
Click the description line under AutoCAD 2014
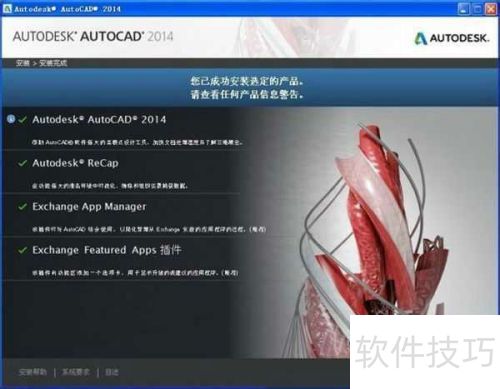pos(138,142)
